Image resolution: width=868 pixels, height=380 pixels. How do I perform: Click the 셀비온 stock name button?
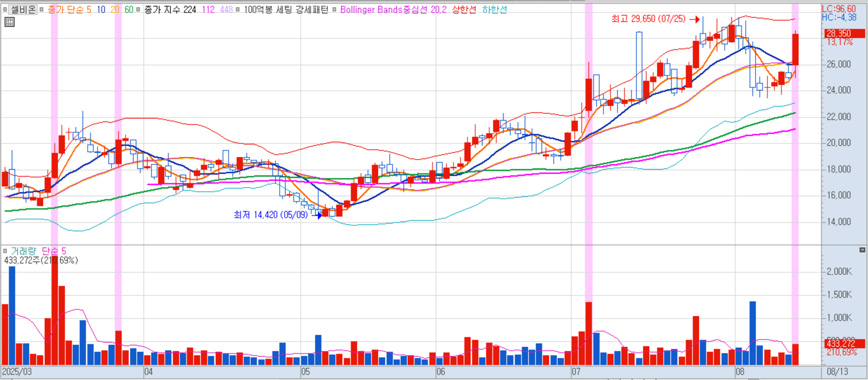[x=23, y=9]
